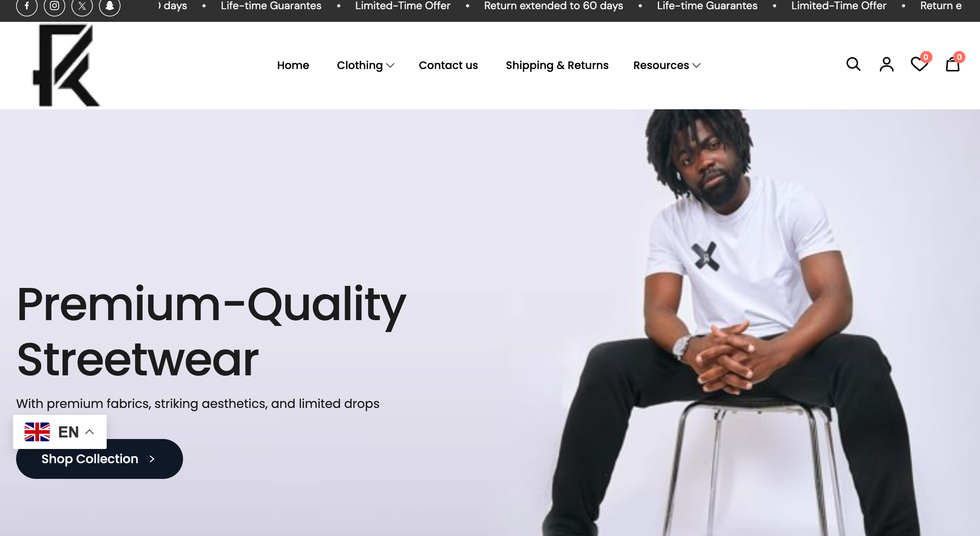980x536 pixels.
Task: Open the Facebook social link
Action: (x=27, y=6)
